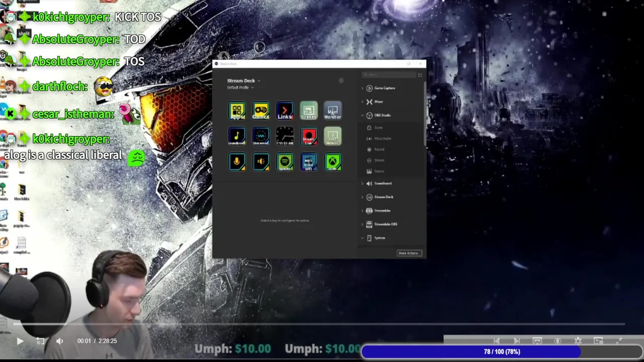Mute the video player volume
The image size is (644, 362).
tap(59, 341)
